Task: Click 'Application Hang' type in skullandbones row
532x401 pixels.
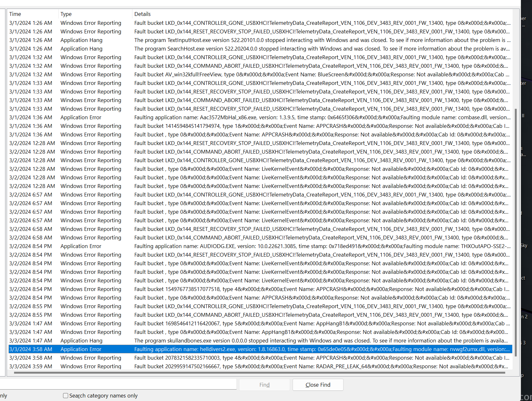Action: [x=82, y=341]
